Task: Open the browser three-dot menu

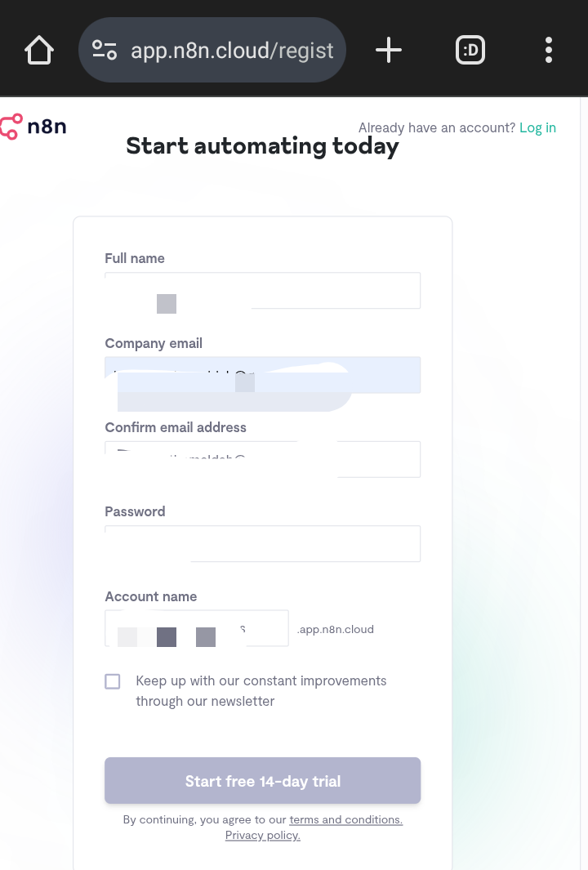Action: pos(549,51)
